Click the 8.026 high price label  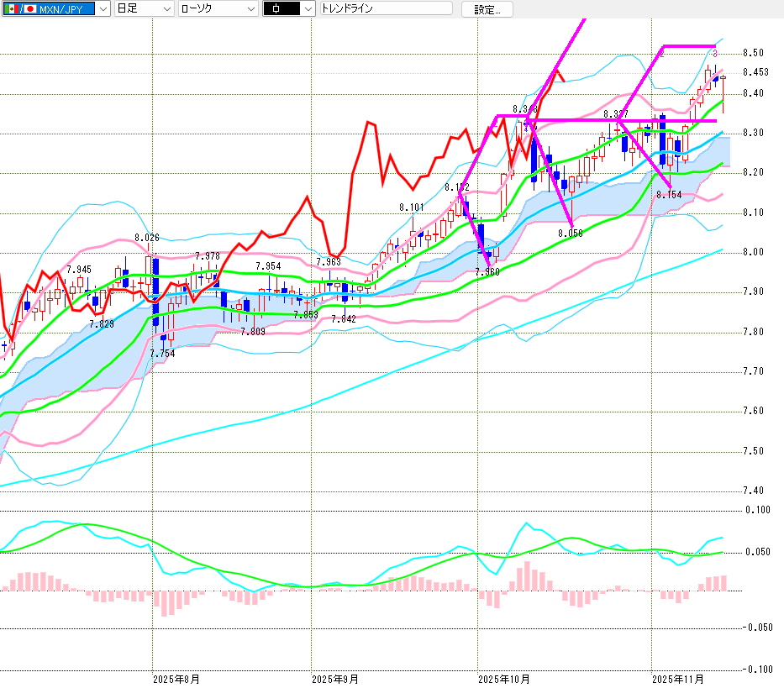pyautogui.click(x=146, y=239)
